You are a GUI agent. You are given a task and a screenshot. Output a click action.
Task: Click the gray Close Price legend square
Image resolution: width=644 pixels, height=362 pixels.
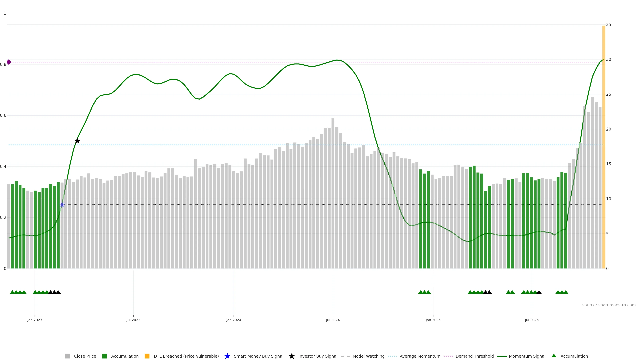point(67,356)
